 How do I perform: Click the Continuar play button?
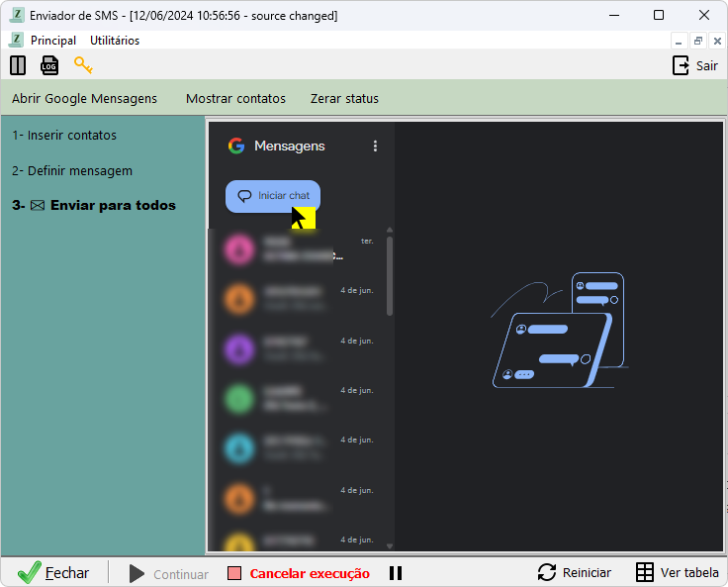click(x=169, y=574)
